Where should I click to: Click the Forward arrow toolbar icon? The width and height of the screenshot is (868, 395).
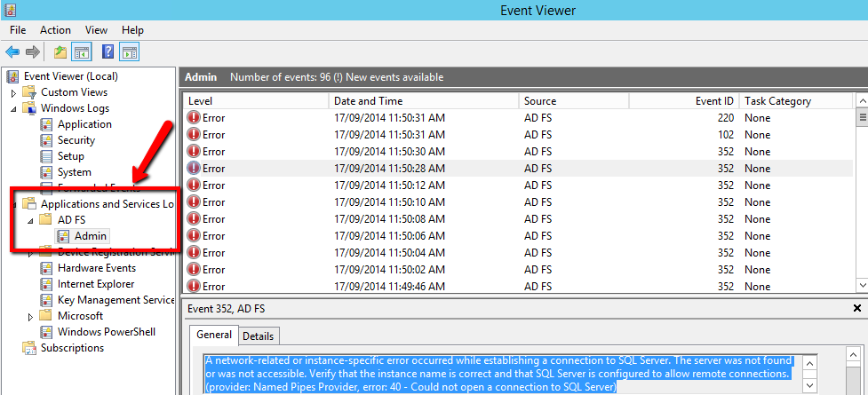pyautogui.click(x=33, y=52)
